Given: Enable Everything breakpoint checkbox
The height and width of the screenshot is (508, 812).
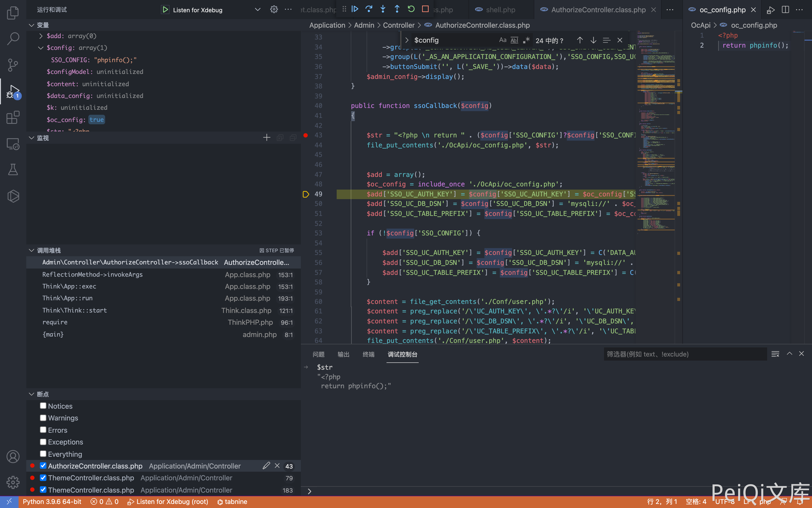Looking at the screenshot, I should pos(43,454).
